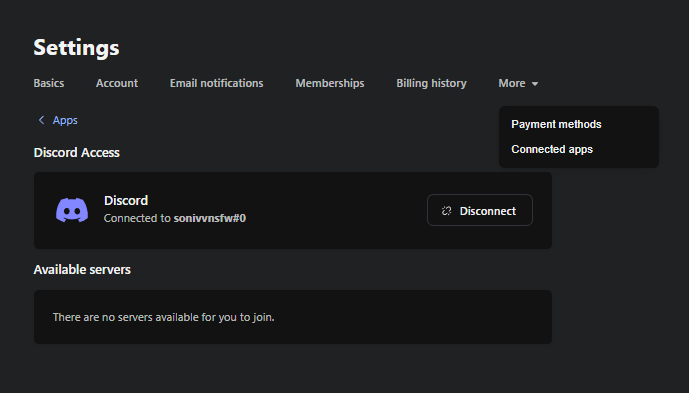Viewport: 689px width, 393px height.
Task: Click the username sonivvnsfw#0
Action: [x=210, y=218]
